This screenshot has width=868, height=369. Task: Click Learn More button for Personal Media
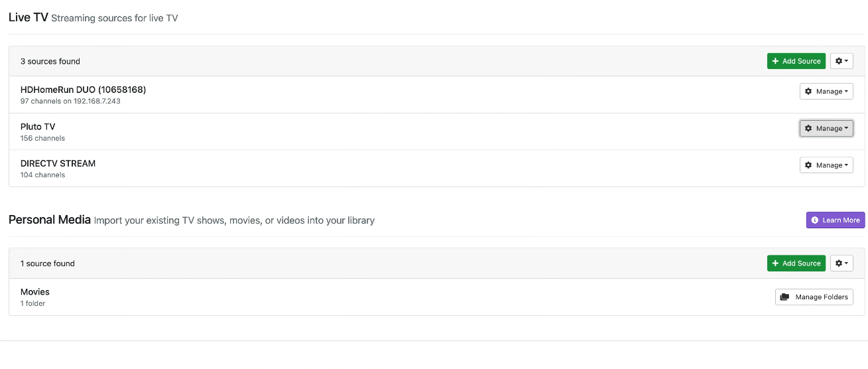pyautogui.click(x=836, y=220)
